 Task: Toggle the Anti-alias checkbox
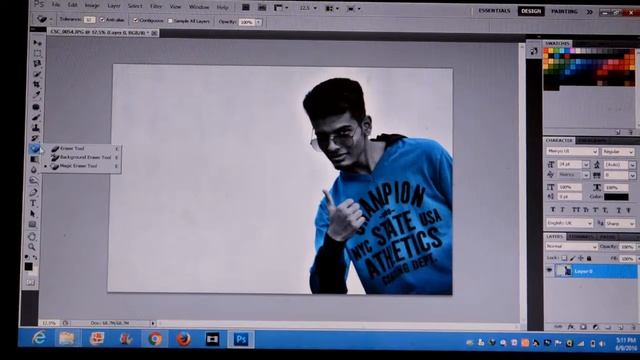(102, 20)
